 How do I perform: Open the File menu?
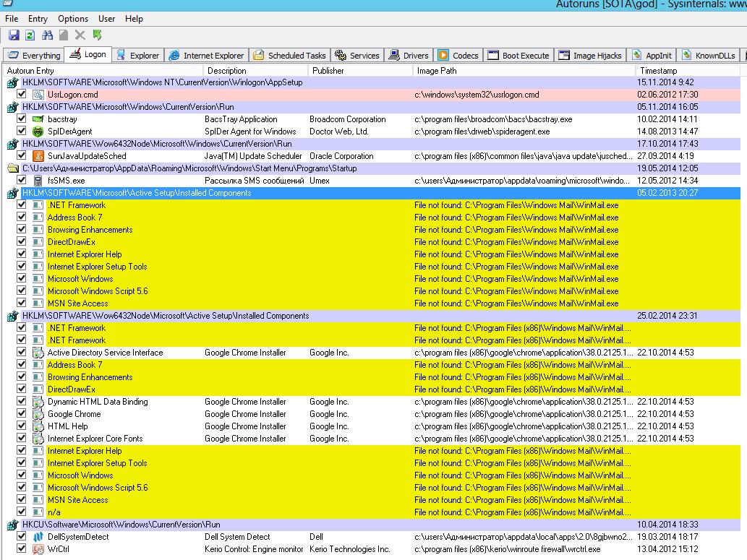12,19
